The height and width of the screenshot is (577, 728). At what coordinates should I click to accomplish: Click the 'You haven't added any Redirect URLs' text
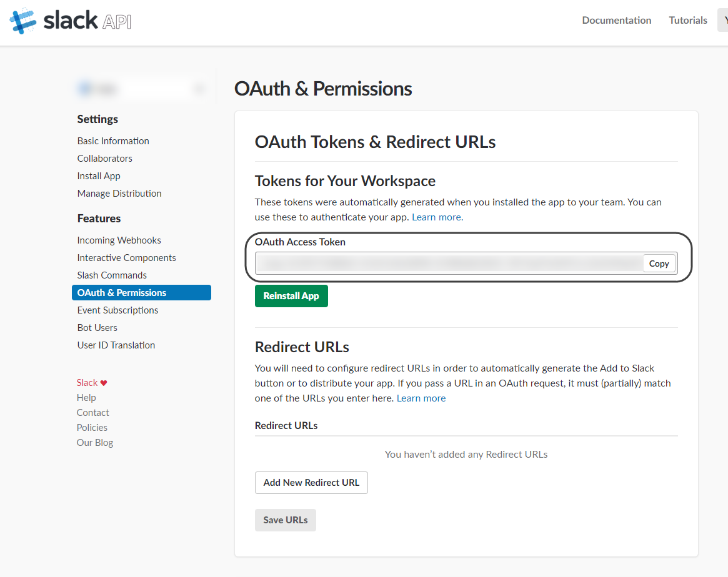[466, 455]
